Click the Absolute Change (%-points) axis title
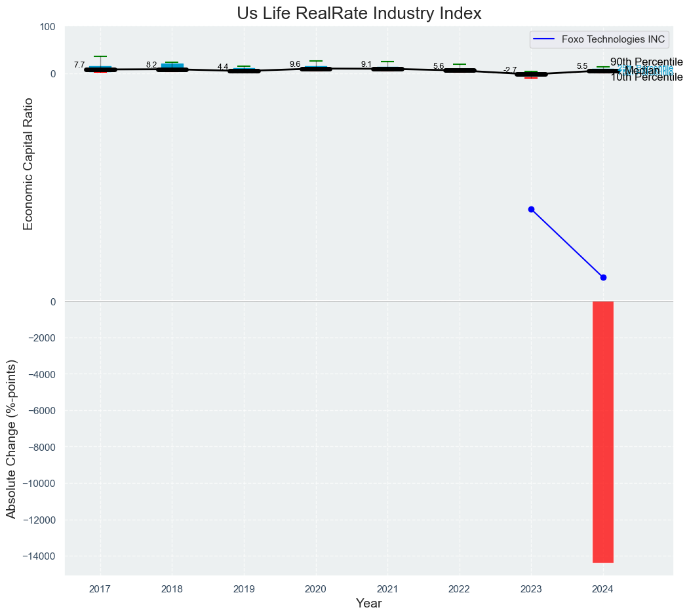Screen dimensions: 689x616 point(11,438)
